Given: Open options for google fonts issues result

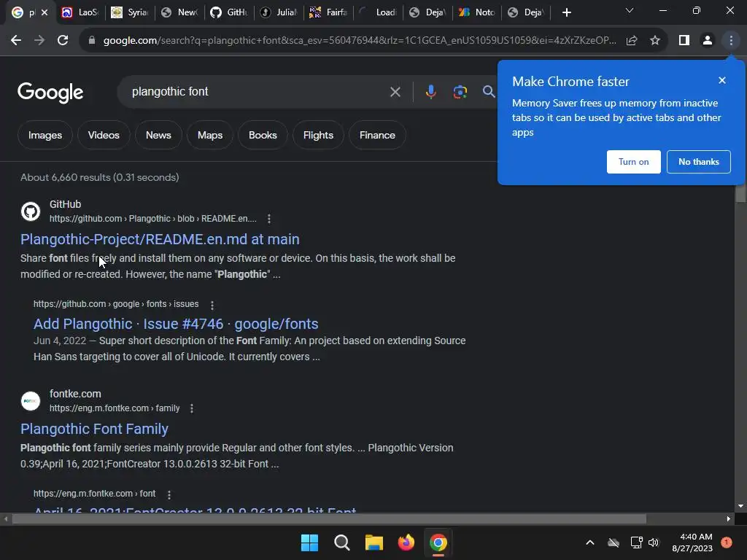Looking at the screenshot, I should [212, 305].
